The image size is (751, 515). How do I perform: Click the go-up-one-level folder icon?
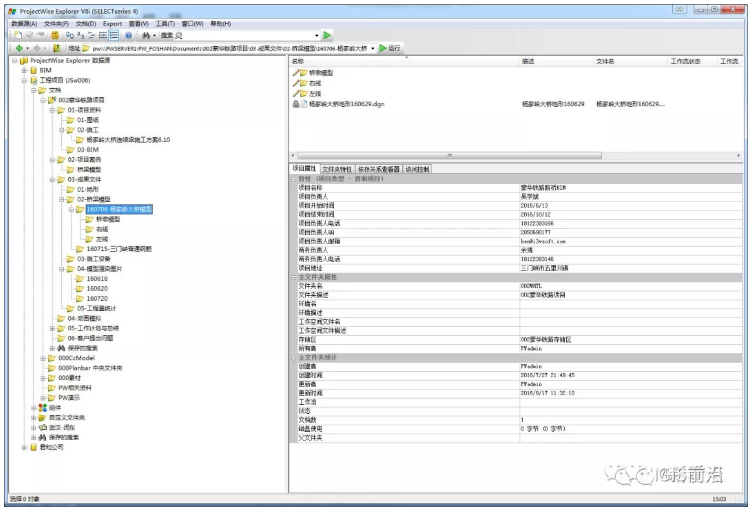[x=57, y=48]
